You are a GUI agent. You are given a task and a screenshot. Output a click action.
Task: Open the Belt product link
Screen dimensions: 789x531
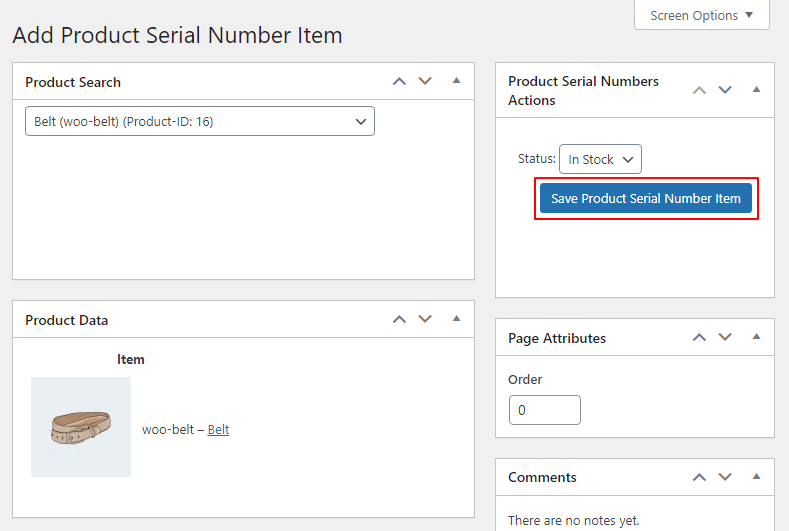(x=218, y=429)
